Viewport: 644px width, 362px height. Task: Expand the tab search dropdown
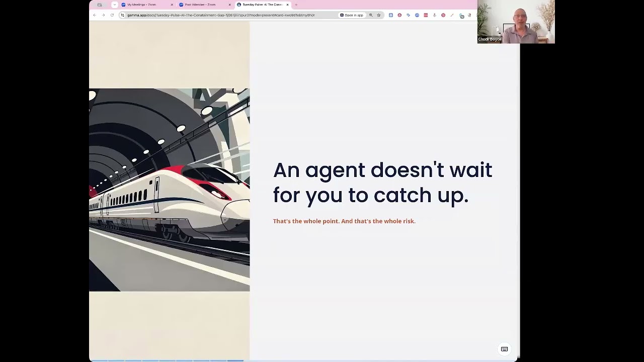click(114, 5)
